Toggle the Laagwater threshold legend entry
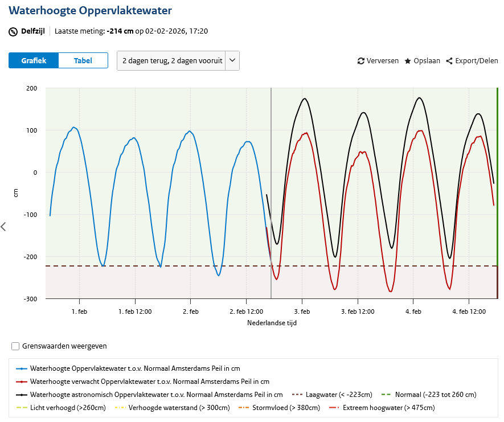 [x=332, y=395]
